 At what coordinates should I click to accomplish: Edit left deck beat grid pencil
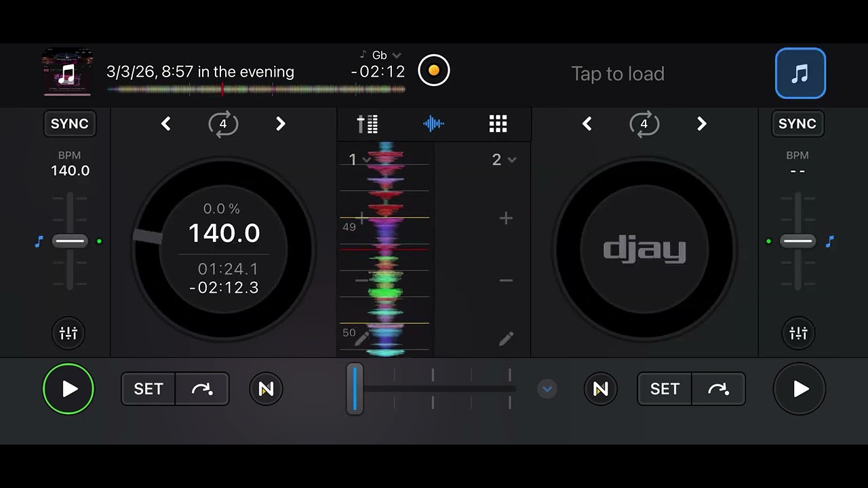click(x=361, y=339)
